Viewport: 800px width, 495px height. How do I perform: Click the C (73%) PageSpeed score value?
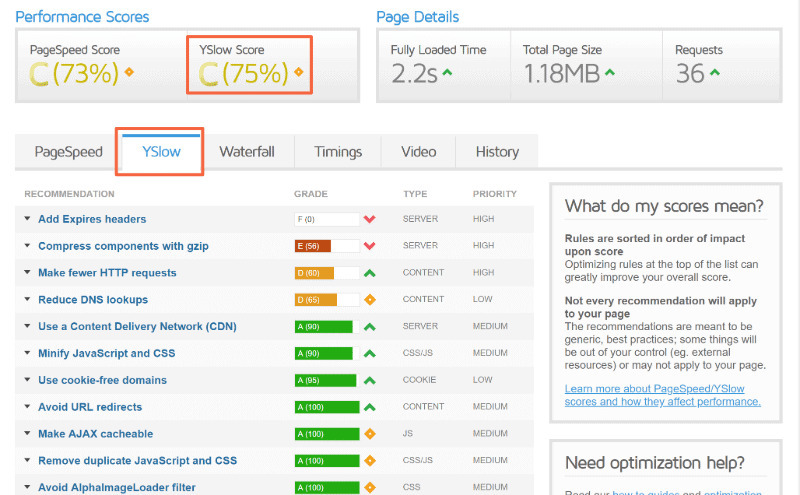tap(74, 73)
